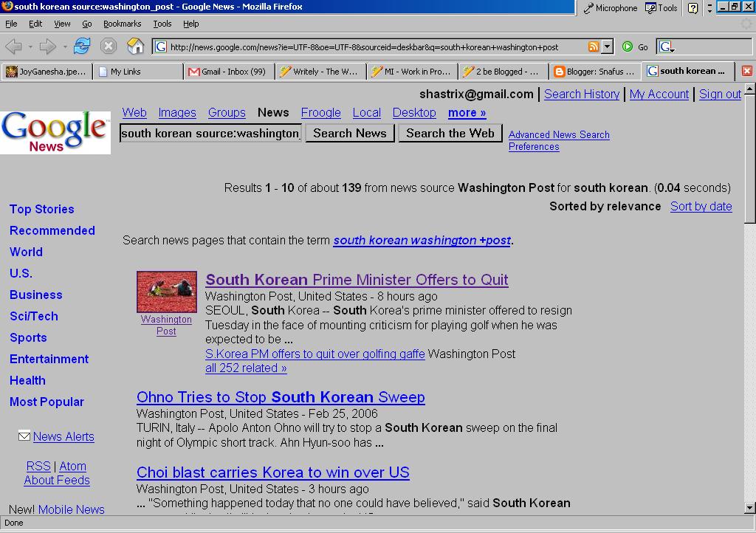Viewport: 756px width, 533px height.
Task: Switch to Web search link
Action: coord(134,112)
